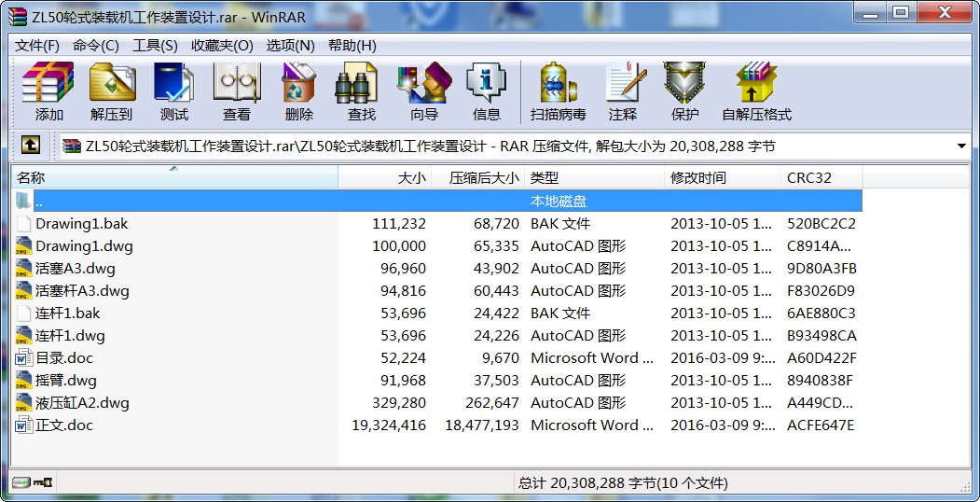Open the 文件(F) menu

37,46
